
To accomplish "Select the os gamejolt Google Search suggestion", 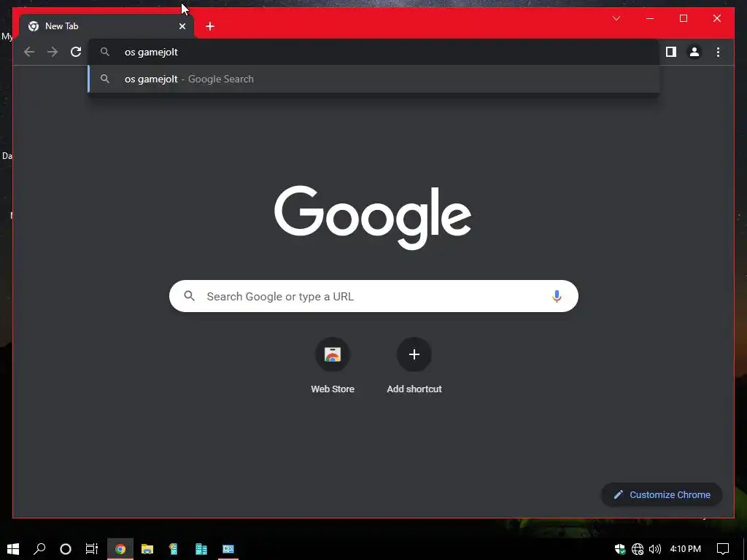I will point(373,79).
